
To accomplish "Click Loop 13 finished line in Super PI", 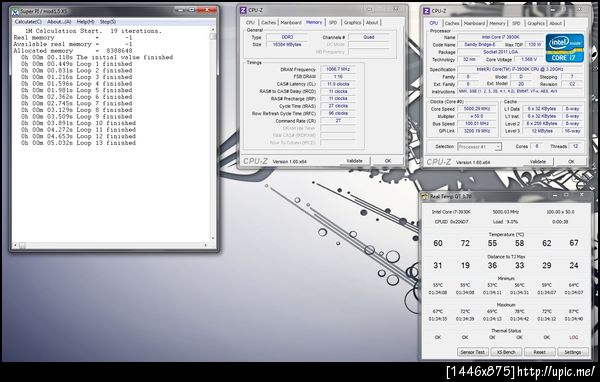I will click(x=78, y=143).
